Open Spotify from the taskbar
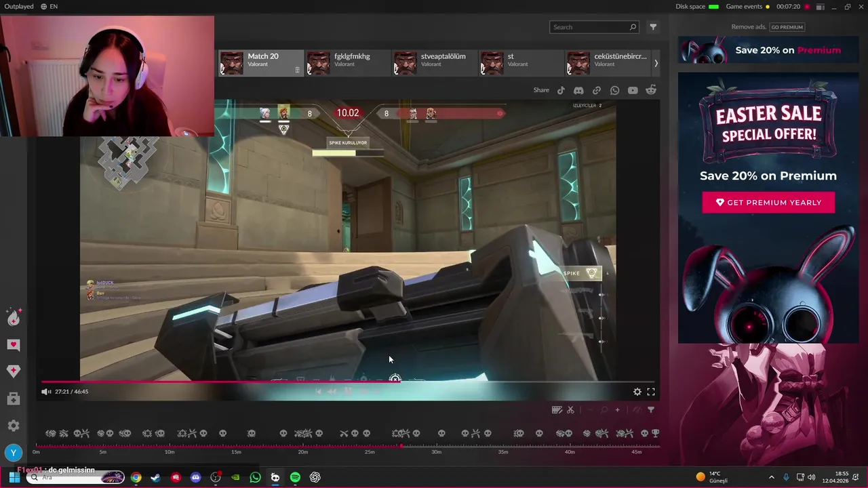Screen dimensions: 868x488 coord(295,477)
